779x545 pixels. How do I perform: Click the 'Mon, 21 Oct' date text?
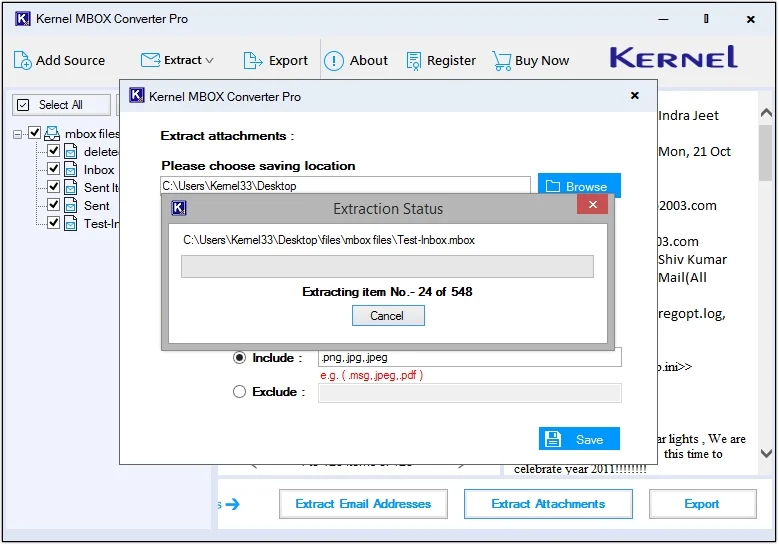tap(694, 152)
